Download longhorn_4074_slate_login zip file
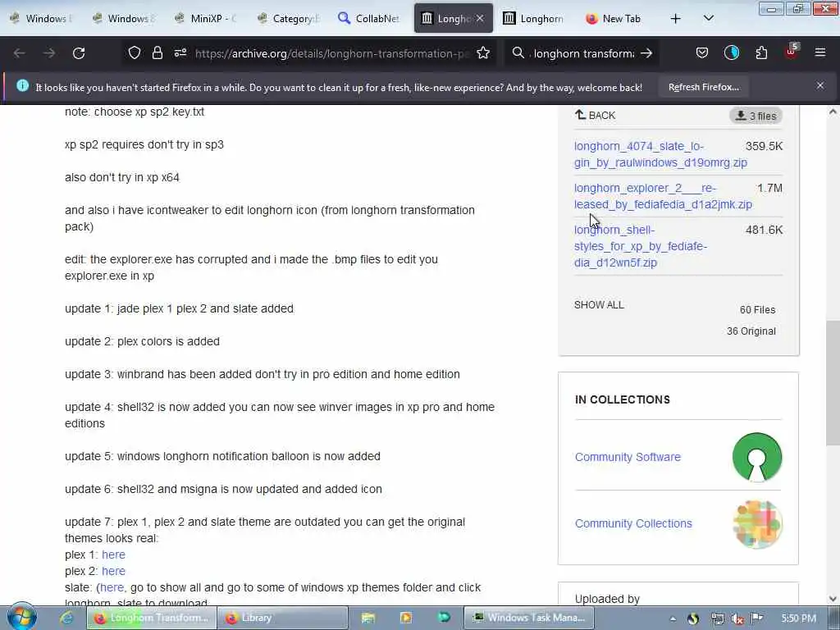Screen dimensions: 840x630 pyautogui.click(x=660, y=154)
